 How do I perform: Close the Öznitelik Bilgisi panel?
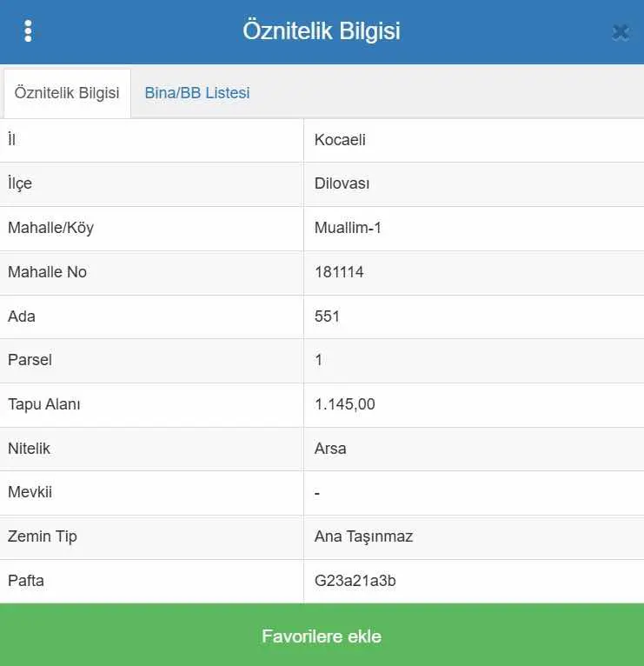pos(621,32)
